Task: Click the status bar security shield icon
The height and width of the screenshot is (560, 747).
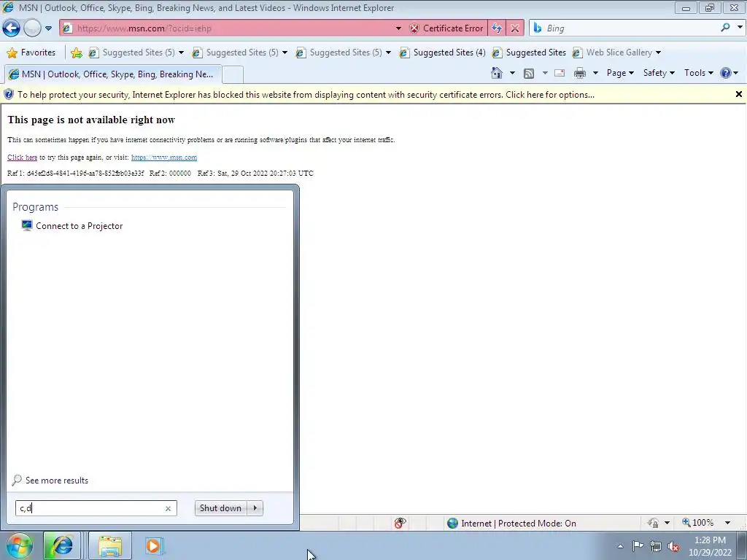Action: pyautogui.click(x=653, y=523)
